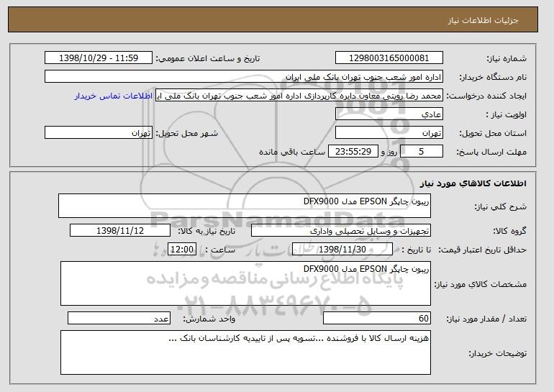Click the delivery city field تهران
Screen dimensions: 554x392
99,133
